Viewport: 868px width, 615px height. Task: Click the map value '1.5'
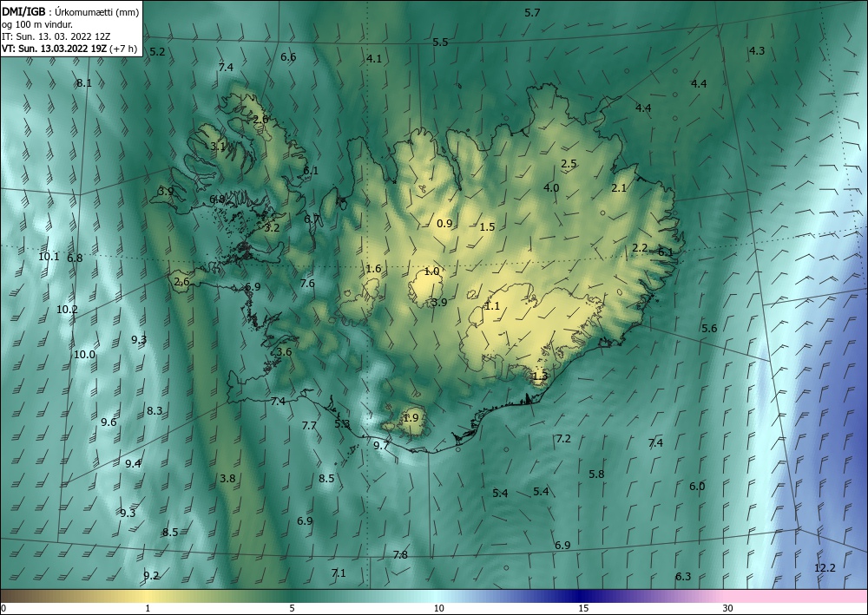[x=487, y=227]
